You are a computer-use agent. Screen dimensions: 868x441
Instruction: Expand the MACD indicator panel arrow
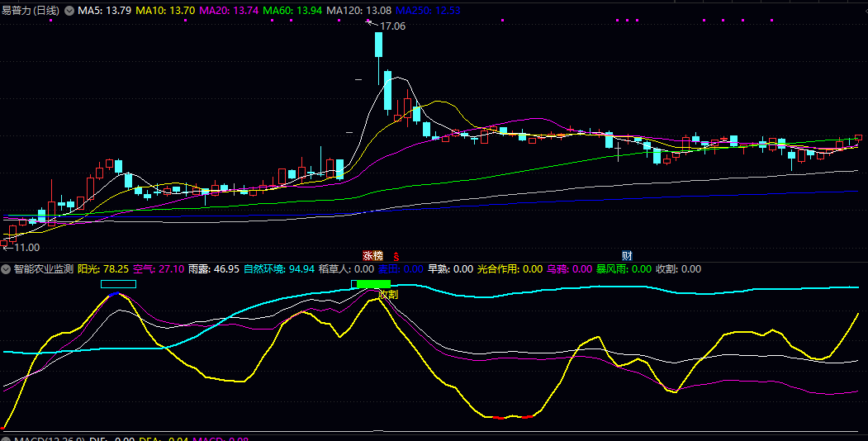[7, 439]
